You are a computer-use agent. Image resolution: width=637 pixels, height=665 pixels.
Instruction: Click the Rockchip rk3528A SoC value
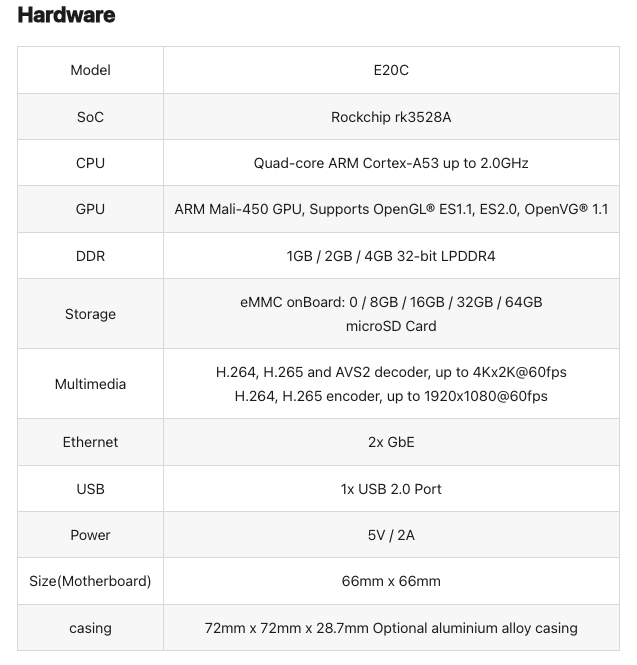pyautogui.click(x=391, y=117)
